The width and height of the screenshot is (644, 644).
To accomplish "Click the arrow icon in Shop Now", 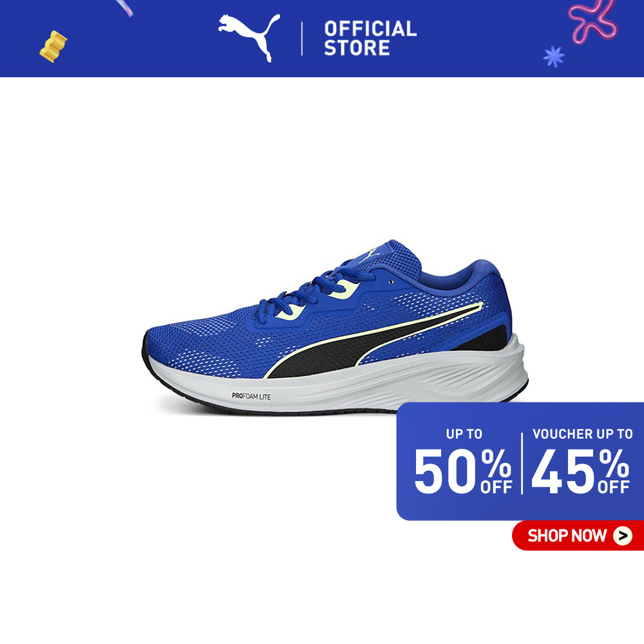I will click(623, 536).
